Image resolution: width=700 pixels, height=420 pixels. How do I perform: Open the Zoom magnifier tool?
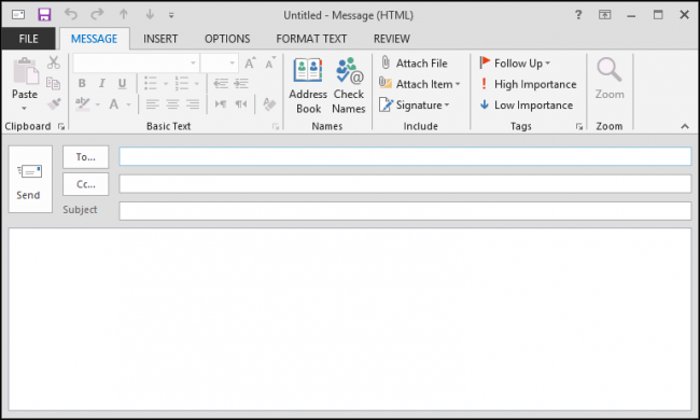(609, 78)
